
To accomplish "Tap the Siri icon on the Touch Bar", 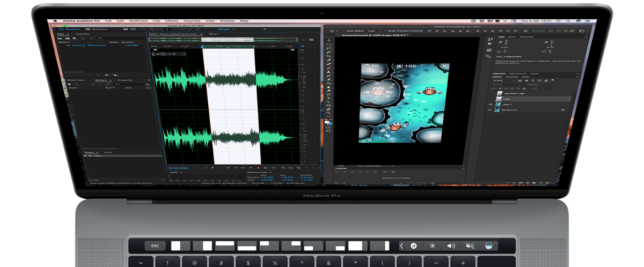I will coord(488,246).
